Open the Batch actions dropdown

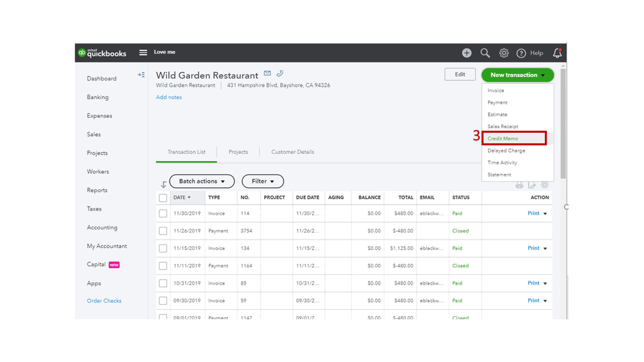pyautogui.click(x=202, y=181)
